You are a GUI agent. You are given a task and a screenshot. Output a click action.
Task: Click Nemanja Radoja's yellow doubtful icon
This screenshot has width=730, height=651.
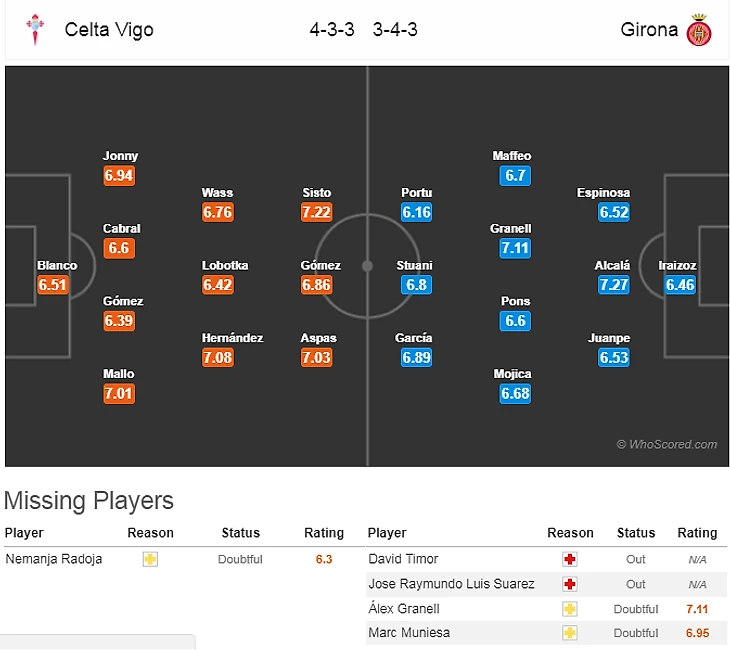[150, 559]
